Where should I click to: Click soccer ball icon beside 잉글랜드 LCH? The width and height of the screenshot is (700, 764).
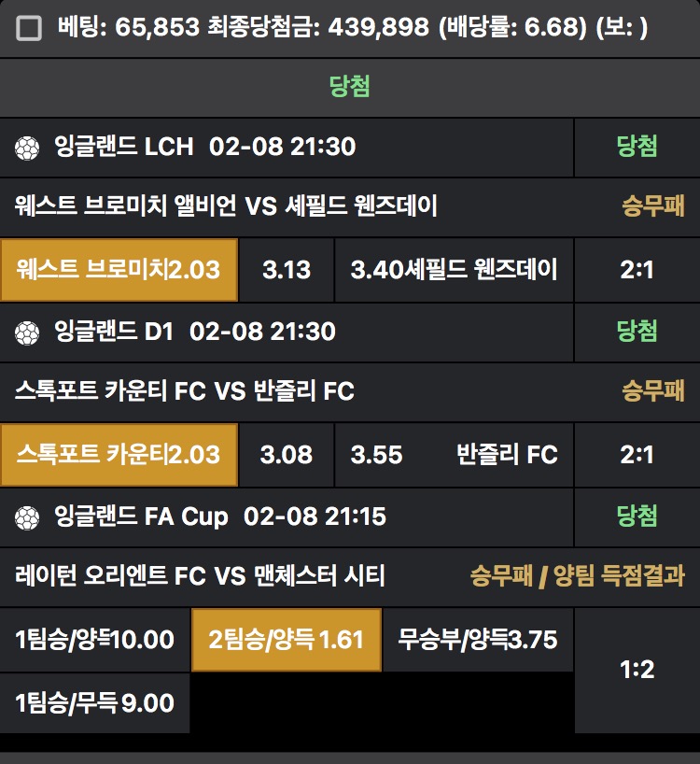coord(27,147)
